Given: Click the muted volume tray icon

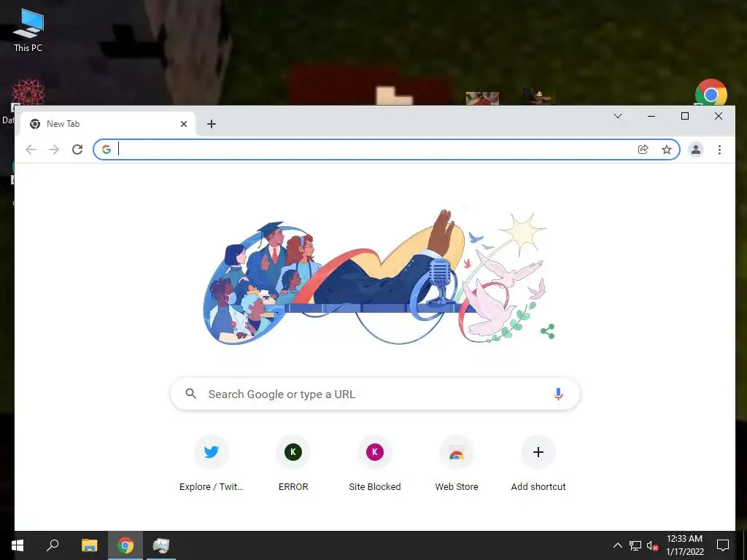Looking at the screenshot, I should point(653,545).
